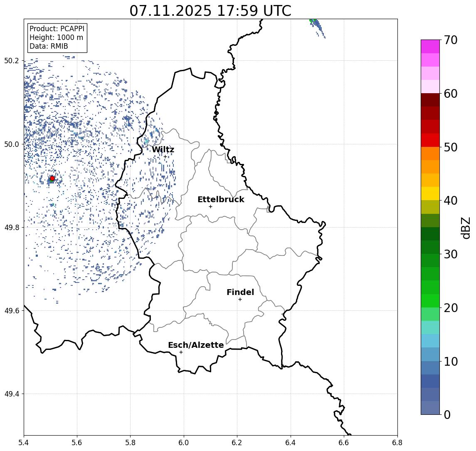
Task: Click the dark maroon swatch below 60
Action: 430,100
